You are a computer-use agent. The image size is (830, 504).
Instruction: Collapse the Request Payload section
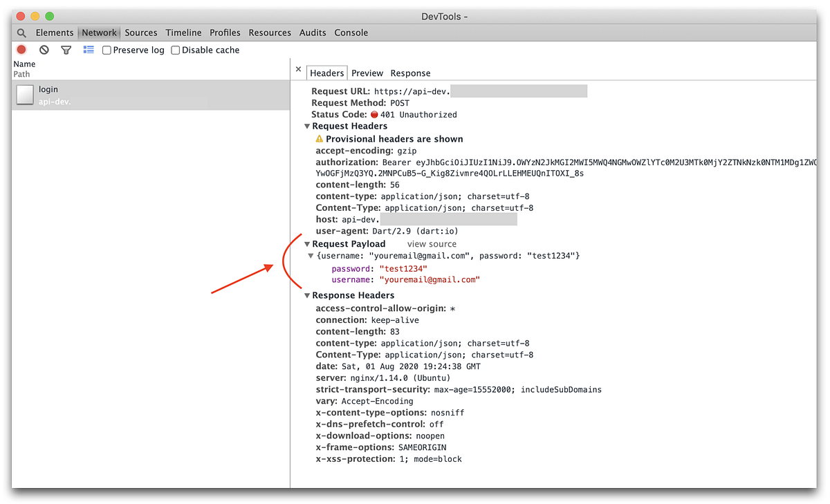[x=306, y=243]
